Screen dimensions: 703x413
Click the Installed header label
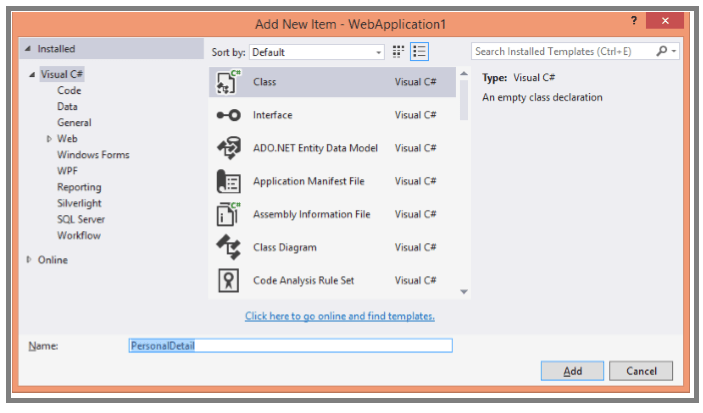(x=56, y=49)
